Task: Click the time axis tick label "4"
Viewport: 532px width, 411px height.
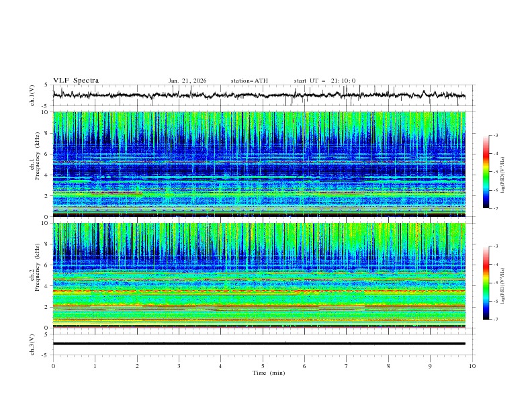Action: (x=220, y=366)
